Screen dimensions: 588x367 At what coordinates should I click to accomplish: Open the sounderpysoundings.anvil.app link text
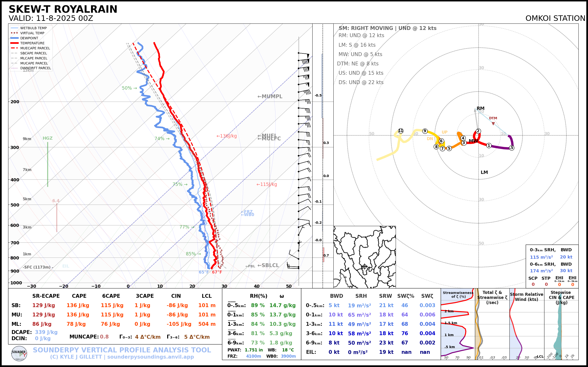click(150, 357)
